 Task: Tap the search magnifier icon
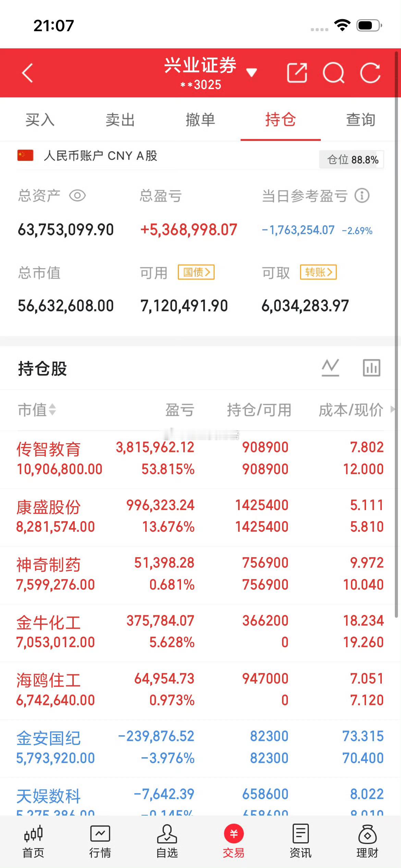click(x=333, y=73)
